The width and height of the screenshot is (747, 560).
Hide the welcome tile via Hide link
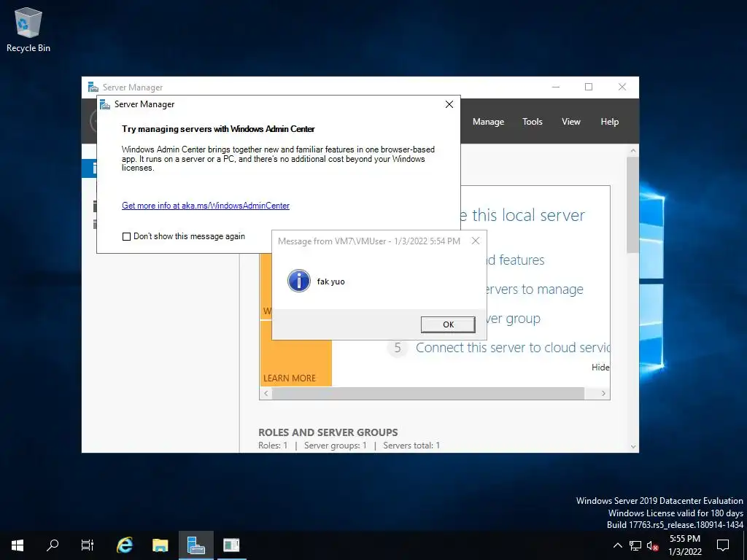600,367
